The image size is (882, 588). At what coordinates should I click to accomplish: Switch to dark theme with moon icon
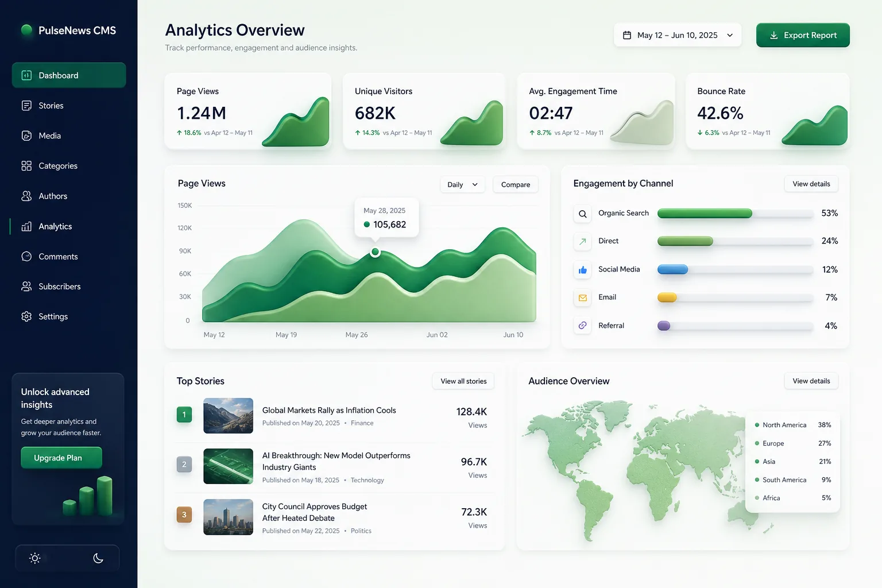[x=98, y=558]
